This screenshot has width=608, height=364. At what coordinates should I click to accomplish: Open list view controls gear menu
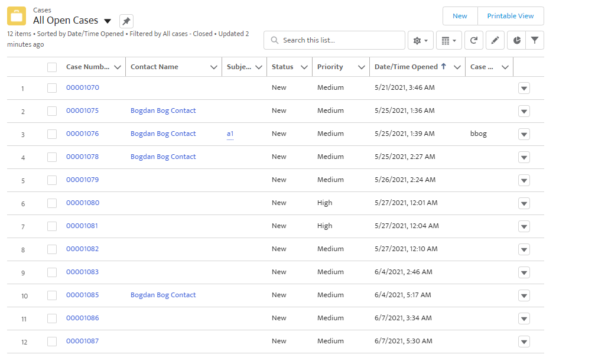pyautogui.click(x=420, y=40)
